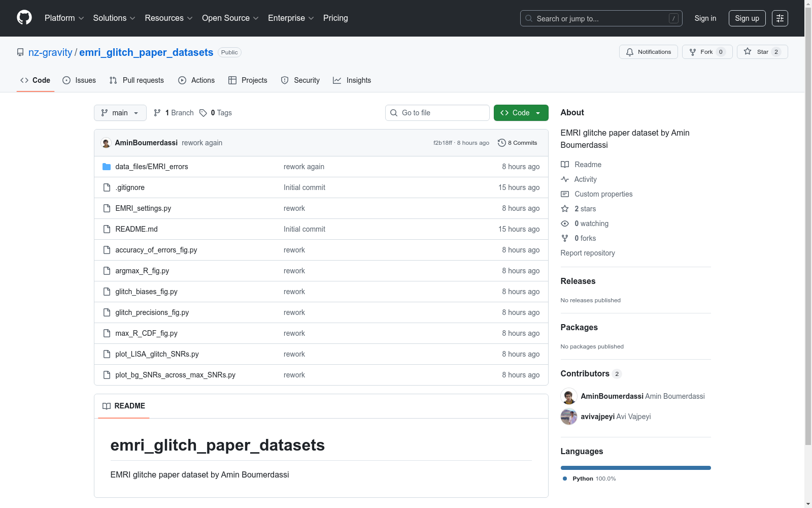This screenshot has width=812, height=508.
Task: Open the Pricing page
Action: click(335, 18)
